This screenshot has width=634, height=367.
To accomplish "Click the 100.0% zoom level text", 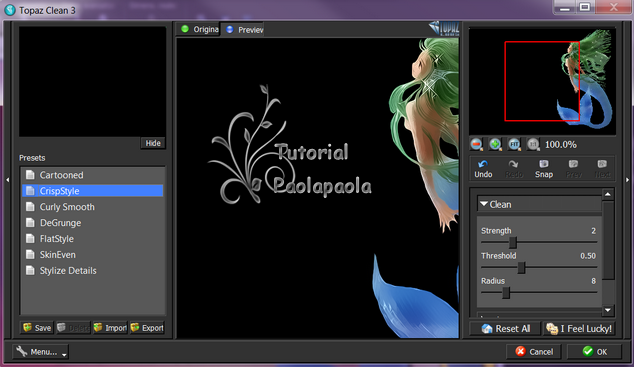I will 560,145.
